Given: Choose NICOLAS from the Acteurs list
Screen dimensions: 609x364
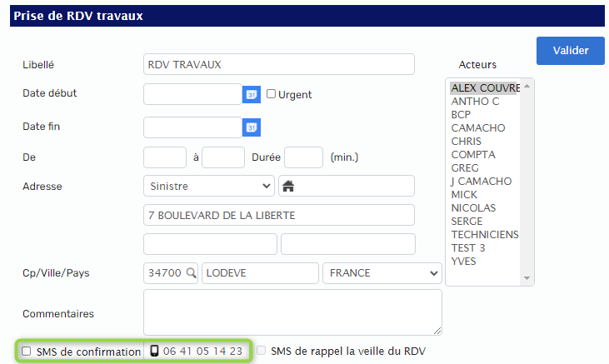Looking at the screenshot, I should tap(473, 208).
